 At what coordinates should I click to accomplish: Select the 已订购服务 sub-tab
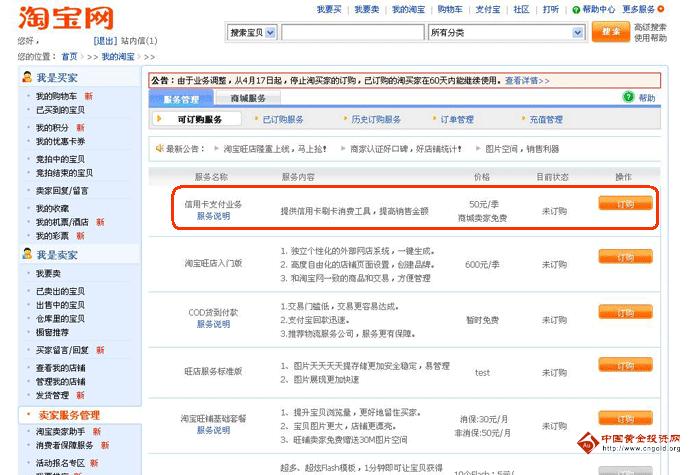point(283,119)
